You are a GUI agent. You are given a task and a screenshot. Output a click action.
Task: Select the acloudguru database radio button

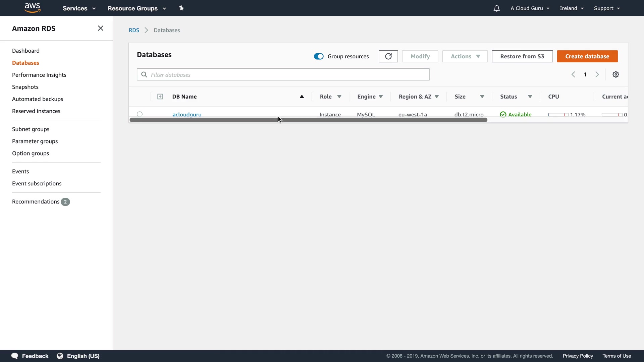pos(140,114)
